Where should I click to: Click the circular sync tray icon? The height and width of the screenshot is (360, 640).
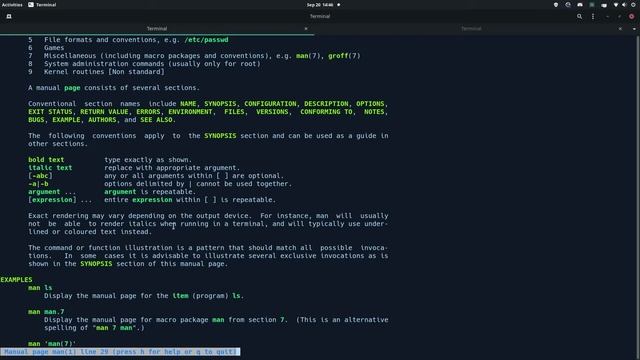pos(568,5)
